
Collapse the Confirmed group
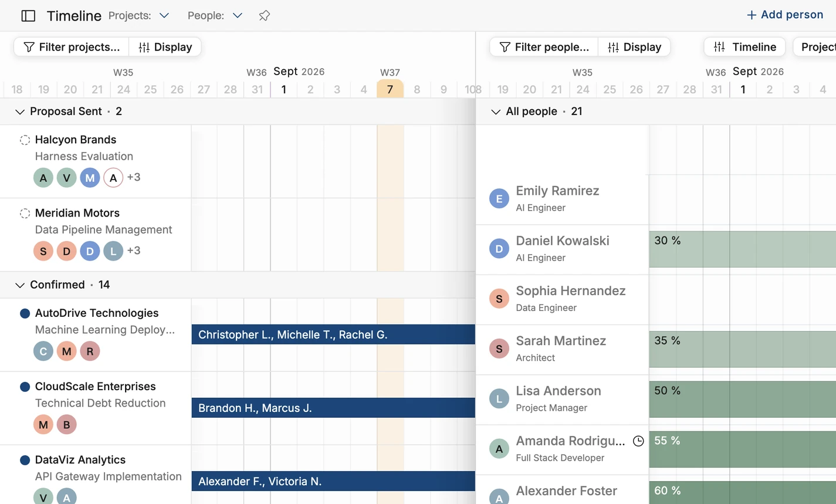click(19, 285)
